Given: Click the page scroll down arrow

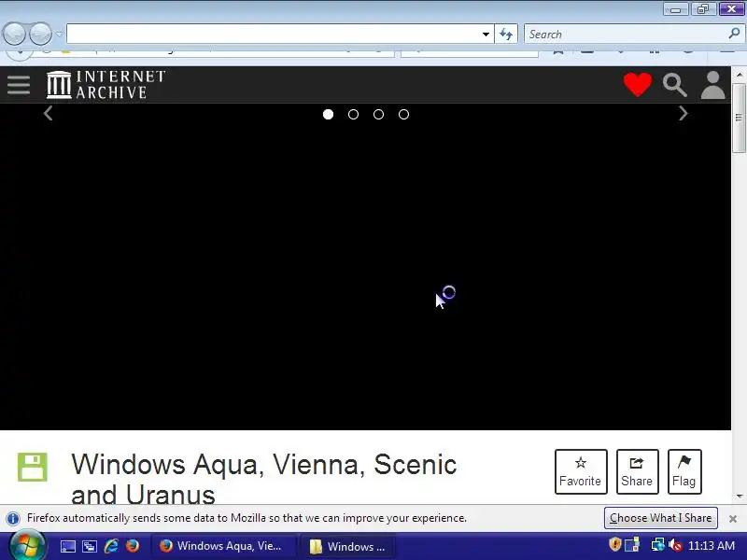Looking at the screenshot, I should click(x=739, y=497).
